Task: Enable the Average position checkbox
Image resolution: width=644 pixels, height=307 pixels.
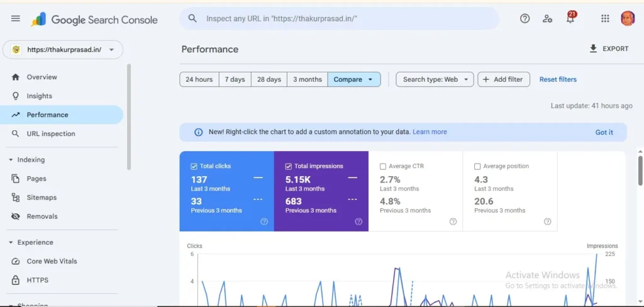Action: coord(477,167)
